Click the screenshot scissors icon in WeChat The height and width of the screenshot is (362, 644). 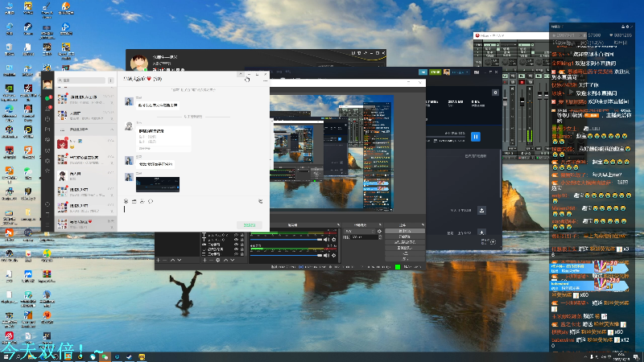[x=142, y=201]
